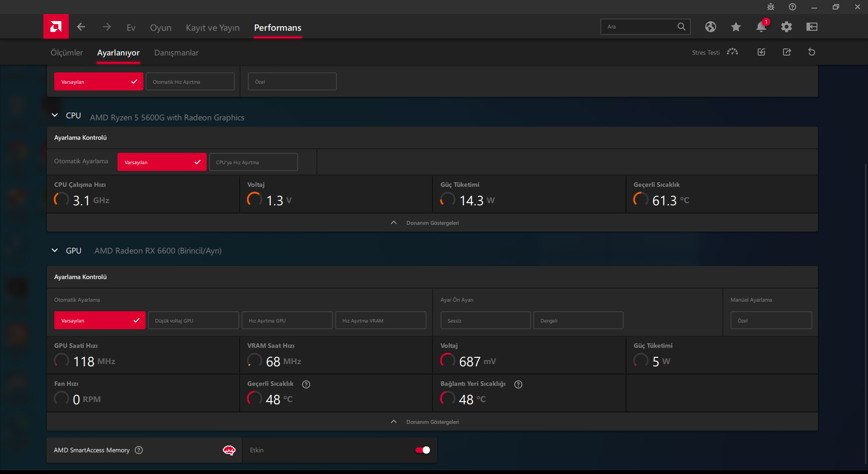Image resolution: width=868 pixels, height=474 pixels.
Task: Open settings gear icon
Action: click(x=787, y=27)
